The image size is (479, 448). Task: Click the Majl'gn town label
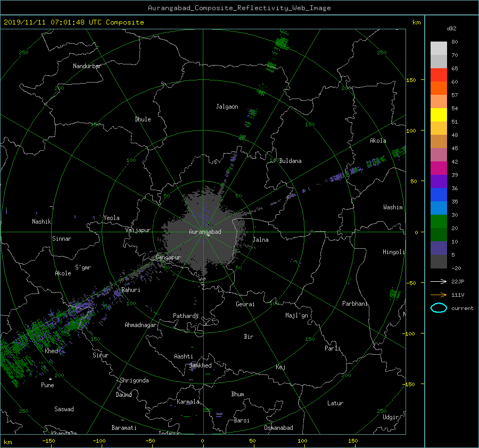[x=296, y=315]
